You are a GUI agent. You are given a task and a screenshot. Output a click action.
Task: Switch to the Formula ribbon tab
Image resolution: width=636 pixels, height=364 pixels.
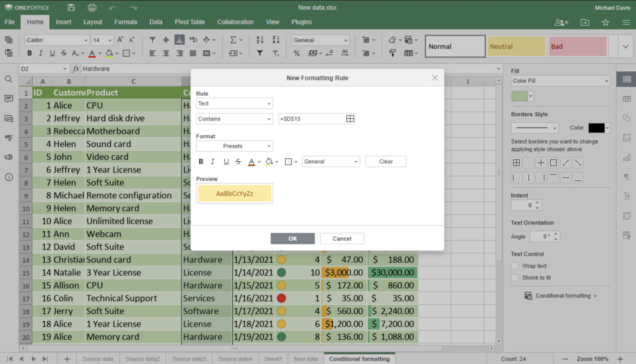click(x=125, y=22)
